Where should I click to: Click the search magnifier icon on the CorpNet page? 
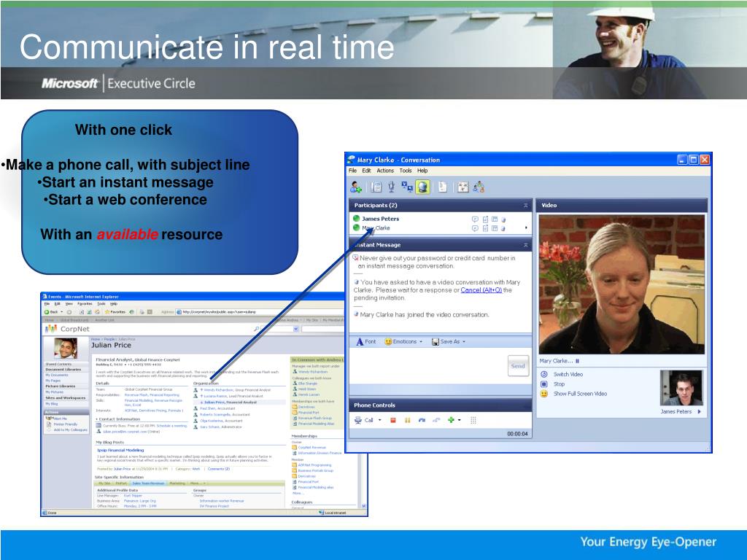point(257,329)
